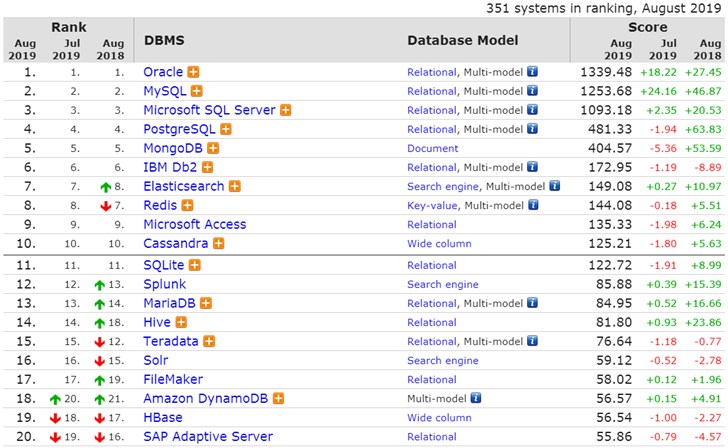This screenshot has height=448, width=728.
Task: Open the Microsoft SQL Server link
Action: point(209,110)
